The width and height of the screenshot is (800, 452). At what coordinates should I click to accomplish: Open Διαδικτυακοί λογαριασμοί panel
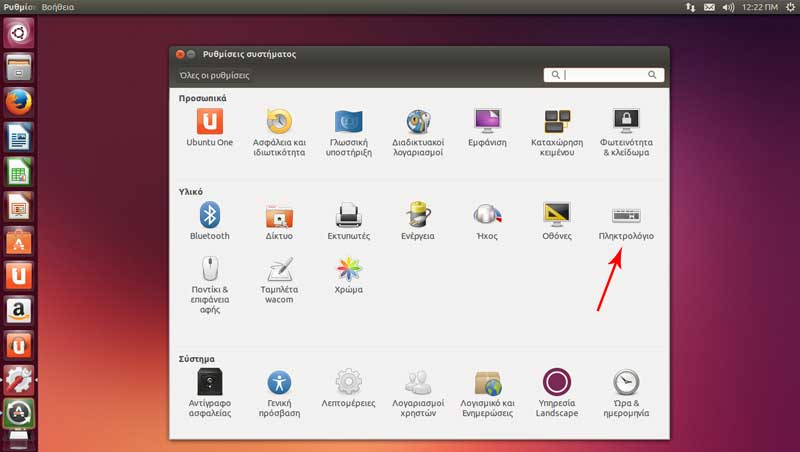click(418, 133)
